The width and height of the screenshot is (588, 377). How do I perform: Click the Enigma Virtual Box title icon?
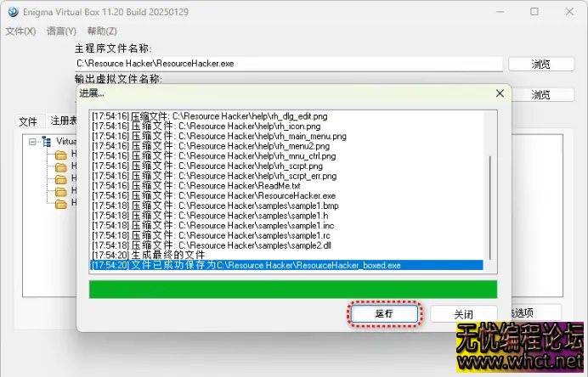13,12
